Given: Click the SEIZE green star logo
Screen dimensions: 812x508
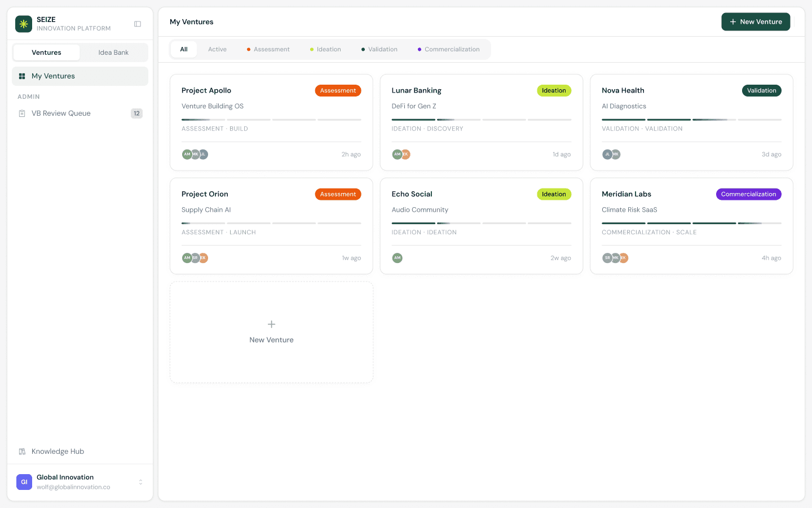Looking at the screenshot, I should pyautogui.click(x=24, y=24).
